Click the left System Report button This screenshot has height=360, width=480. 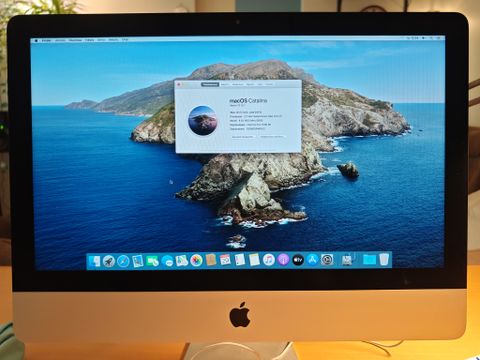tap(243, 137)
